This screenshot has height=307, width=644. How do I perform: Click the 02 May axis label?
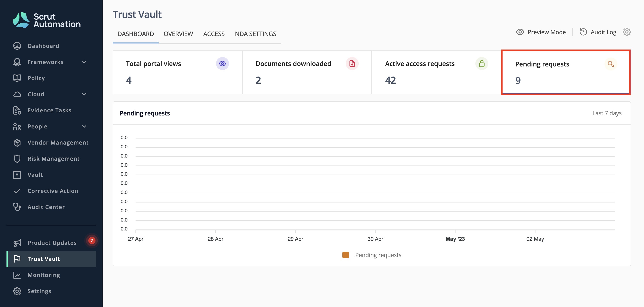click(x=535, y=239)
